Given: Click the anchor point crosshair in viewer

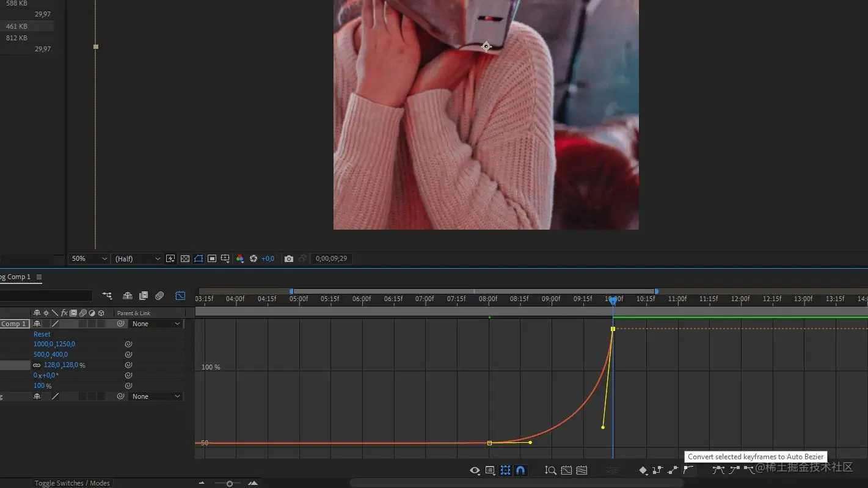Looking at the screenshot, I should point(486,46).
